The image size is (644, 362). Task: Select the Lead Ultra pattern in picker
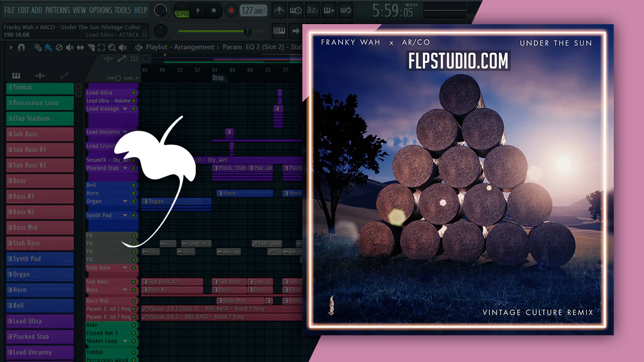40,321
